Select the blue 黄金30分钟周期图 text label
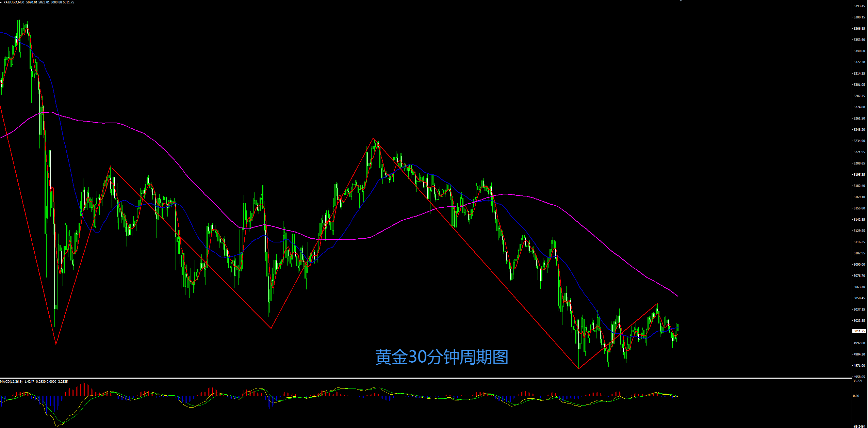 (442, 357)
